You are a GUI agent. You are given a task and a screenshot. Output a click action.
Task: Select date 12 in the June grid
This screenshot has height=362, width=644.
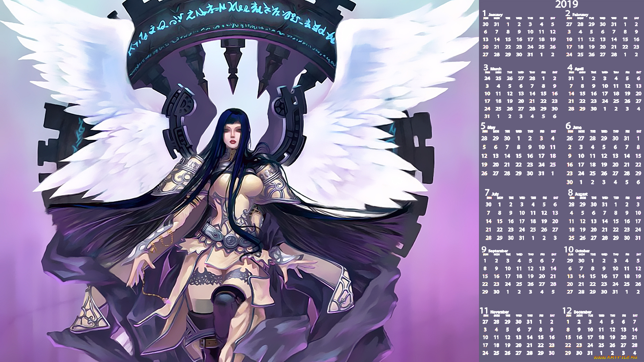click(604, 156)
